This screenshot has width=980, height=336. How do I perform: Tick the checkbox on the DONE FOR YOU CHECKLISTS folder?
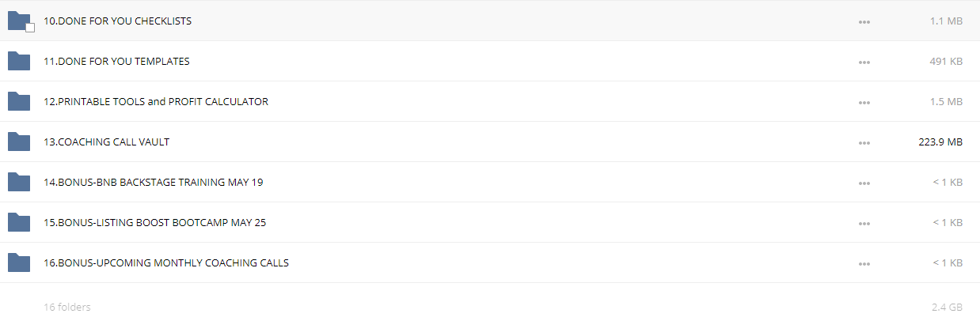tap(30, 28)
